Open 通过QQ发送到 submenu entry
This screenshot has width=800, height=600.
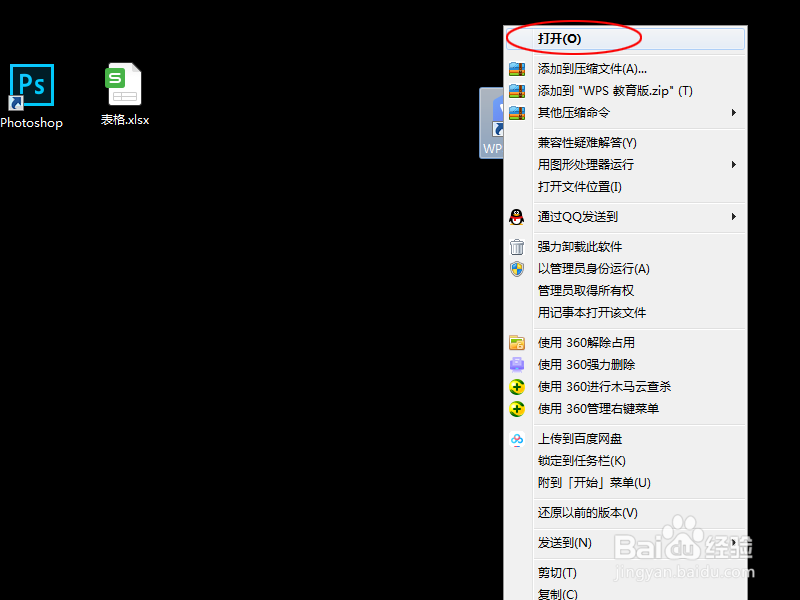click(625, 217)
